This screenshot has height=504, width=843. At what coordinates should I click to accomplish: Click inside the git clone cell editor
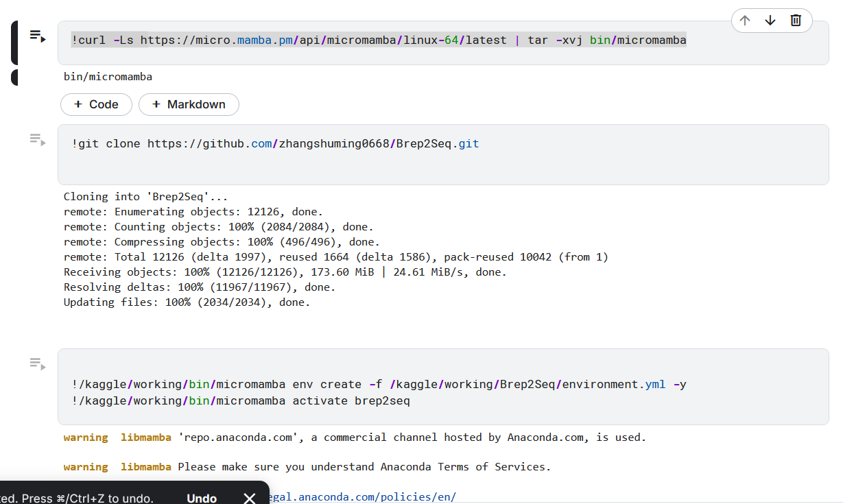pyautogui.click(x=443, y=154)
